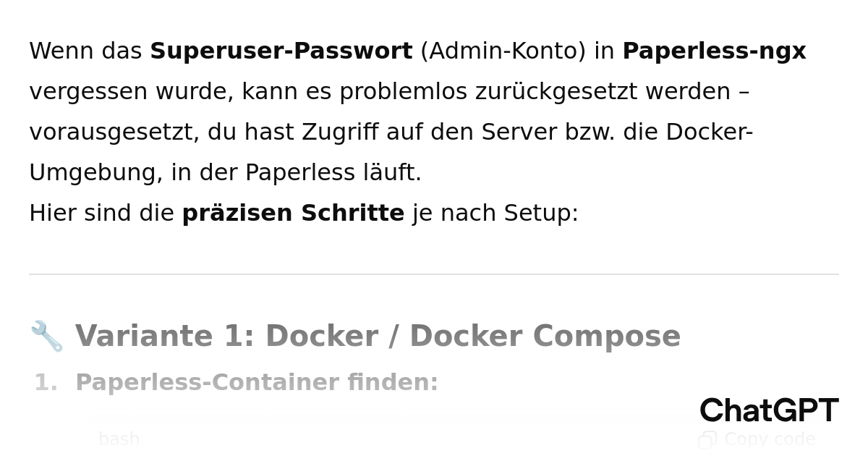The image size is (868, 456).
Task: Select the heading 'Variante 1: Docker / Docker Compose'
Action: (378, 337)
